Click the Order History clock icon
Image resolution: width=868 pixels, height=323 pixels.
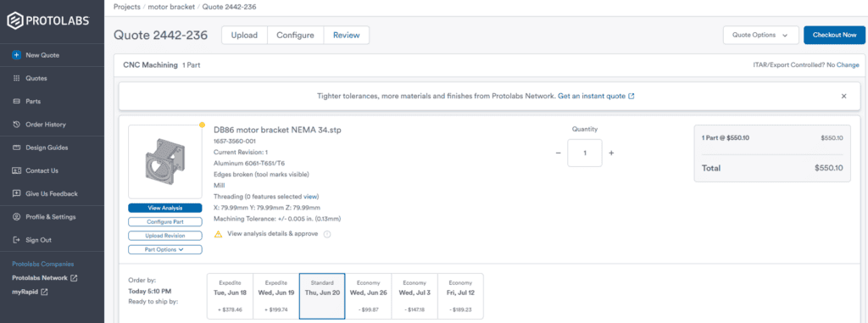click(16, 125)
